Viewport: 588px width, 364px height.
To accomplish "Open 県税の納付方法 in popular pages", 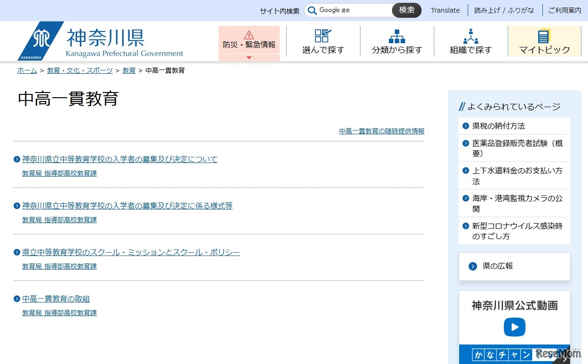I will (x=498, y=126).
